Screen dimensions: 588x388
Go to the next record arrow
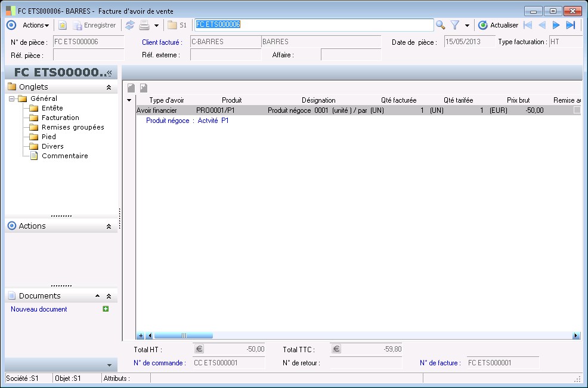coord(556,25)
